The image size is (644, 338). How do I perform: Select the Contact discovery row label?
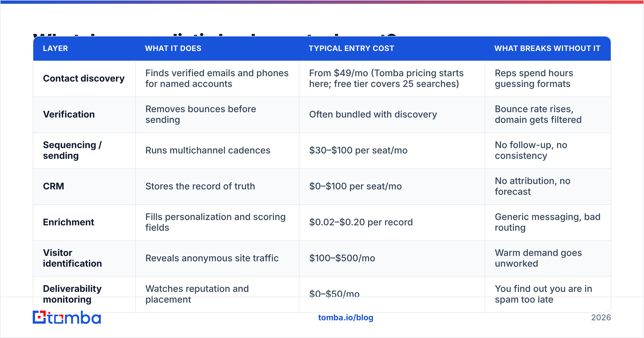pos(84,78)
